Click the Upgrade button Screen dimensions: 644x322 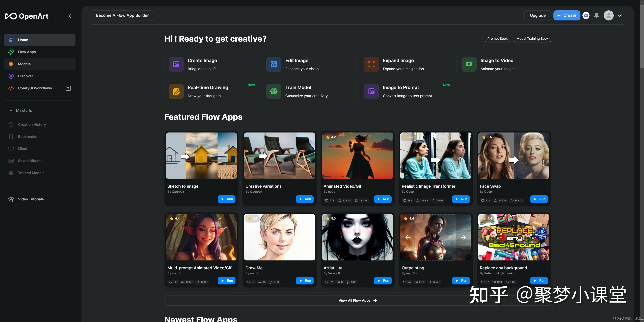[538, 15]
